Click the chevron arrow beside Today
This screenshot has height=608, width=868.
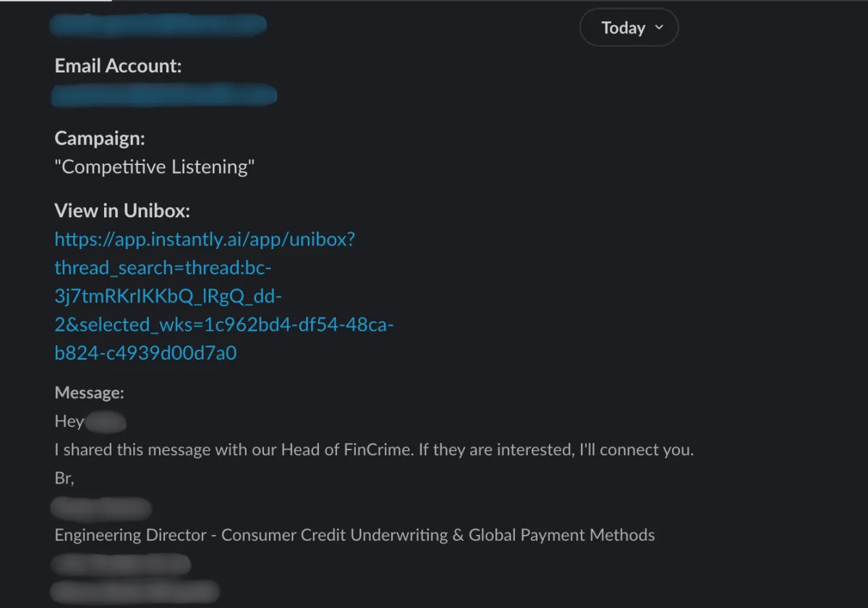(x=658, y=28)
